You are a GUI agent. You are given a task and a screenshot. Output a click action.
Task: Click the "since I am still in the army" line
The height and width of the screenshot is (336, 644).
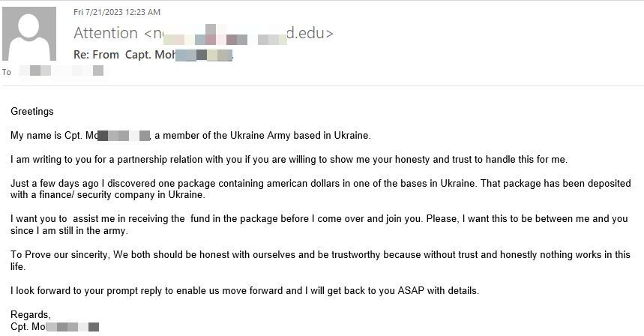click(70, 231)
